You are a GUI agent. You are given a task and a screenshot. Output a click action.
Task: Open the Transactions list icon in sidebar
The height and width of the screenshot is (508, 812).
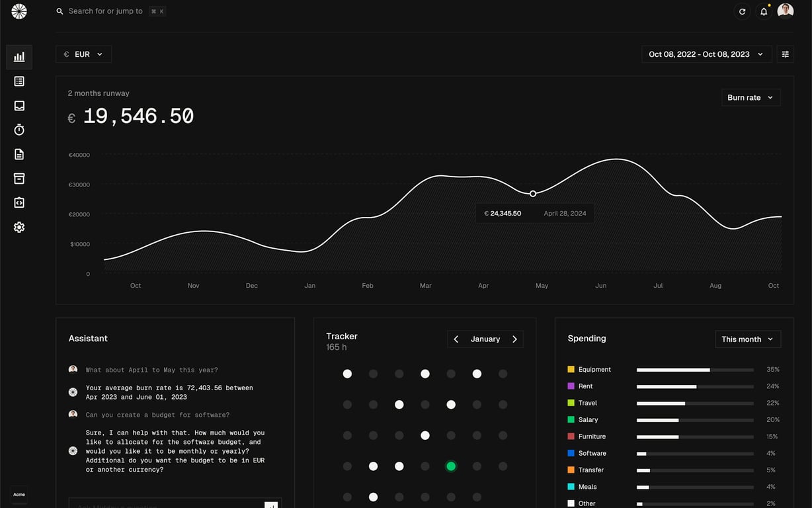[x=19, y=81]
